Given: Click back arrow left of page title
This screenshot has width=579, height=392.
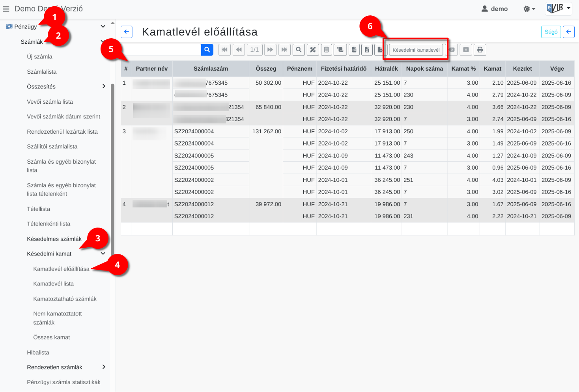Looking at the screenshot, I should tap(127, 32).
